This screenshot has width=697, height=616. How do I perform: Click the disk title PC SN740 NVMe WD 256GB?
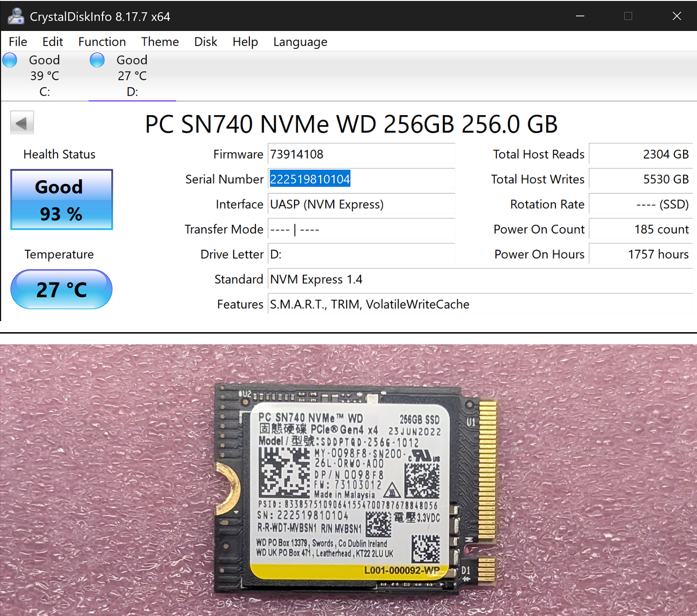(x=351, y=124)
